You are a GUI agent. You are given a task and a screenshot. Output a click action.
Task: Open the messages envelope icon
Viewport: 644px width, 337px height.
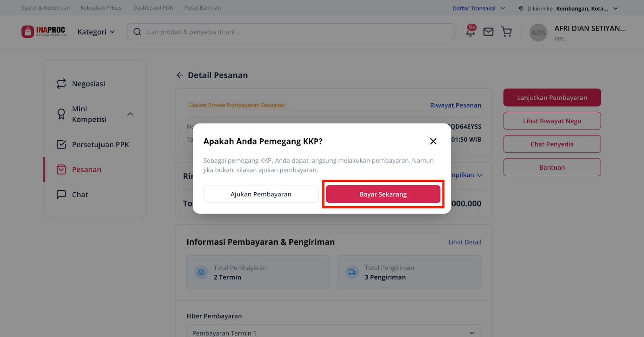pos(488,32)
